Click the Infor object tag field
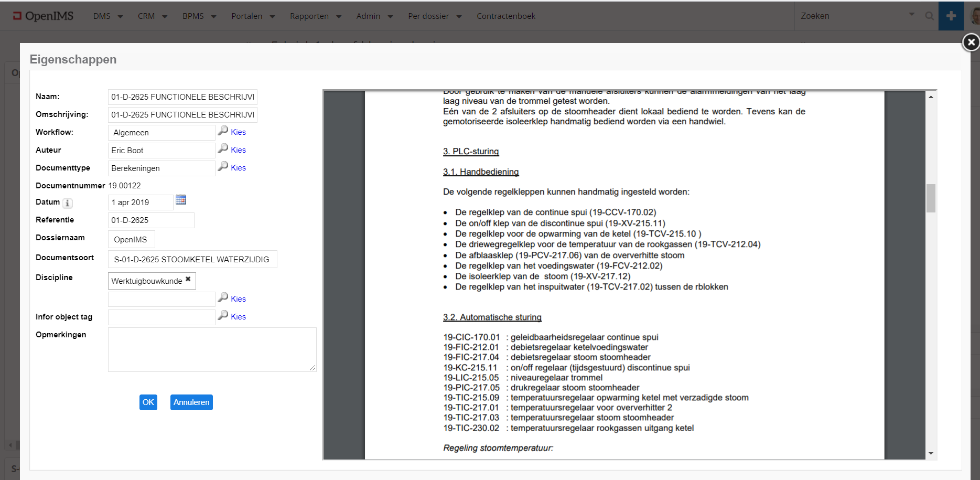 click(161, 317)
